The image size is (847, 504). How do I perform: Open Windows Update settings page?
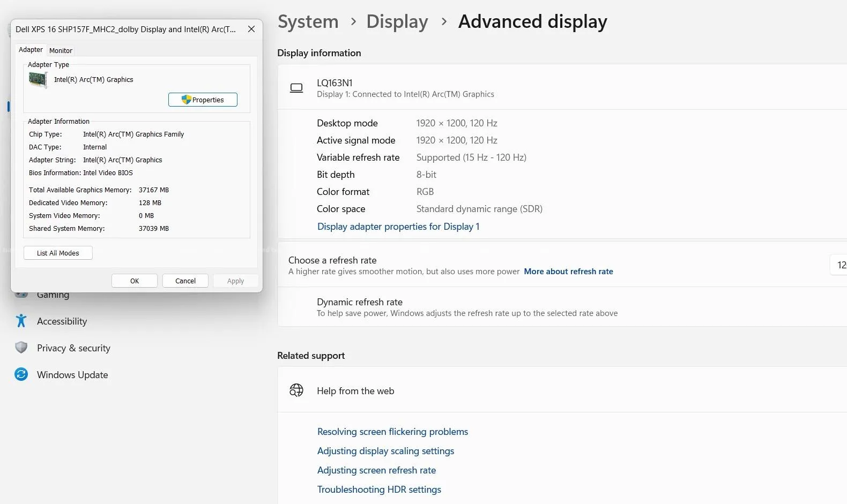click(72, 375)
